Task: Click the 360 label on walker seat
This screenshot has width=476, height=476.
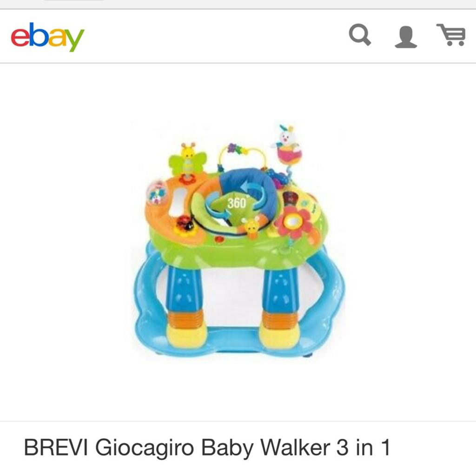Action: pyautogui.click(x=237, y=203)
